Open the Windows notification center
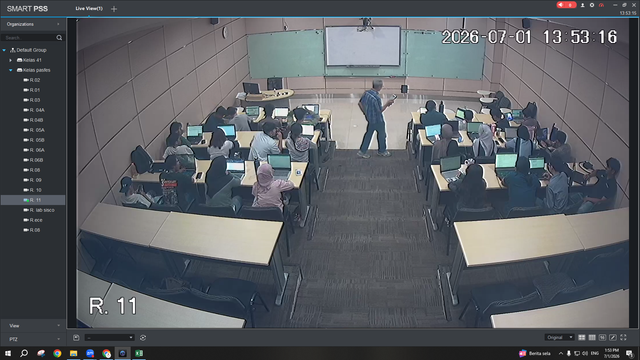640x360 pixels. point(629,353)
